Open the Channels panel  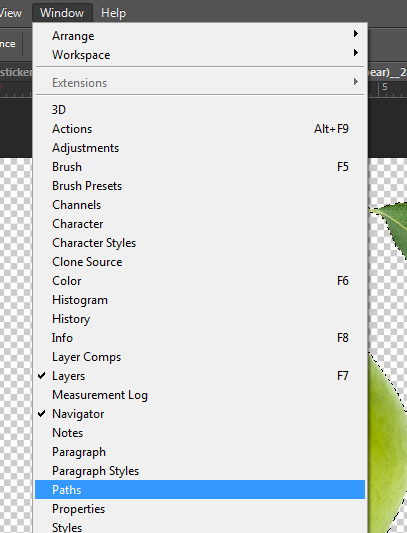pyautogui.click(x=200, y=205)
